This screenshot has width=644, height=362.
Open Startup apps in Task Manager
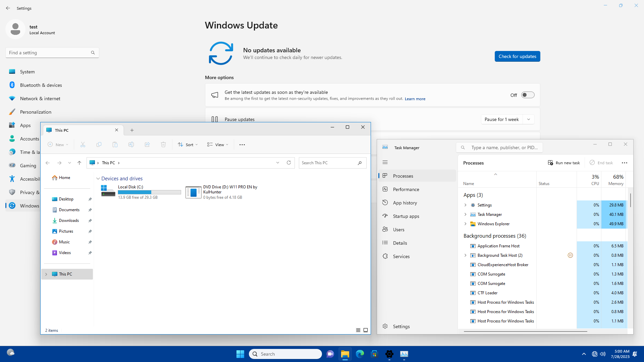(406, 216)
